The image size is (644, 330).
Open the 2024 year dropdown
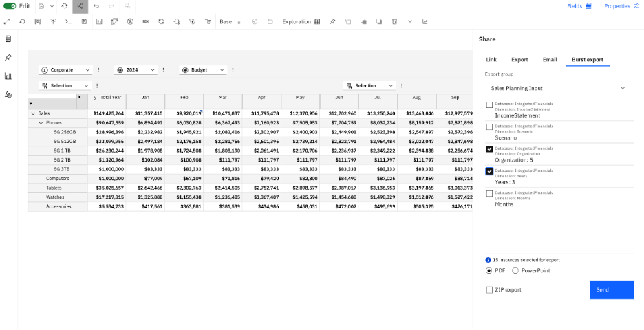[x=136, y=70]
